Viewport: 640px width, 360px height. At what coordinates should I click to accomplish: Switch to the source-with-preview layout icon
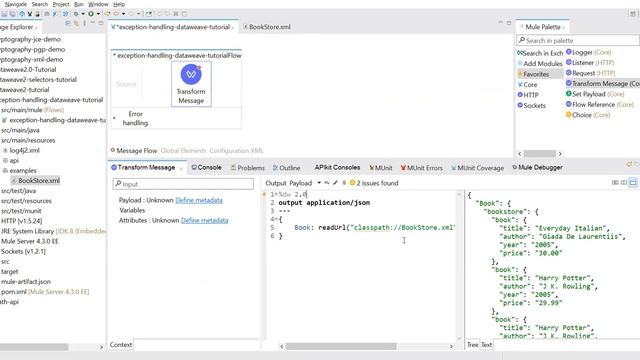point(615,183)
